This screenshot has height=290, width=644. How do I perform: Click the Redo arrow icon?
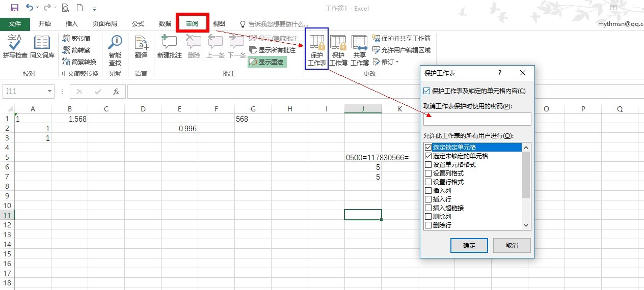point(47,8)
